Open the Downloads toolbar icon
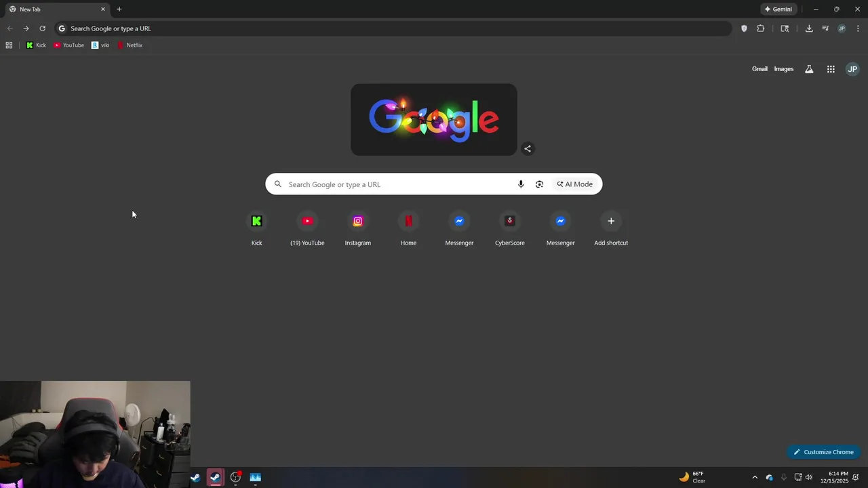868x488 pixels. [809, 28]
